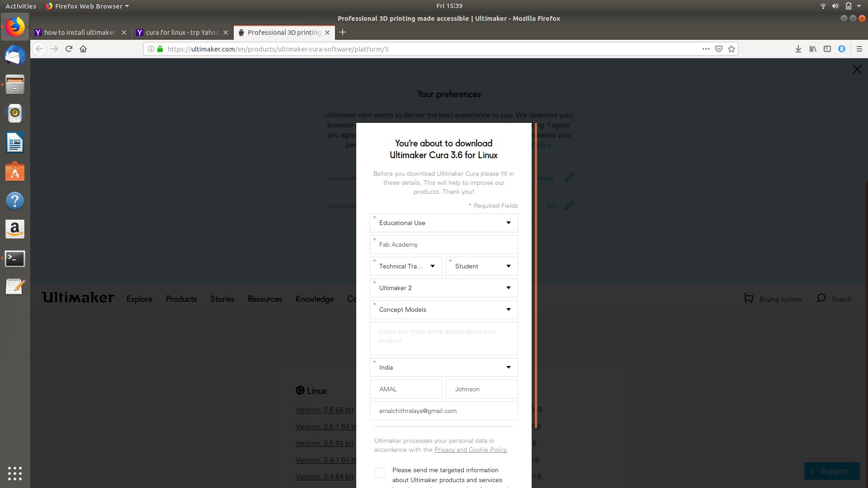
Task: Tick the targeted information checkbox
Action: coord(379,472)
